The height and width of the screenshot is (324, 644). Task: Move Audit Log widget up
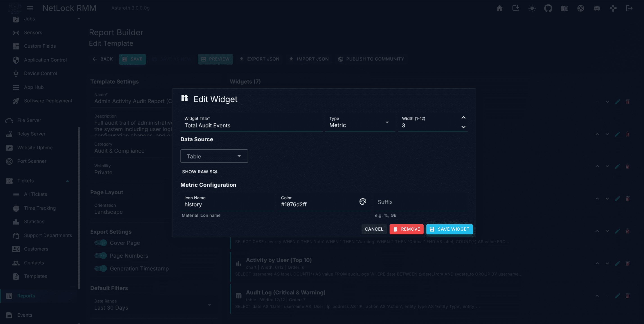pyautogui.click(x=597, y=296)
